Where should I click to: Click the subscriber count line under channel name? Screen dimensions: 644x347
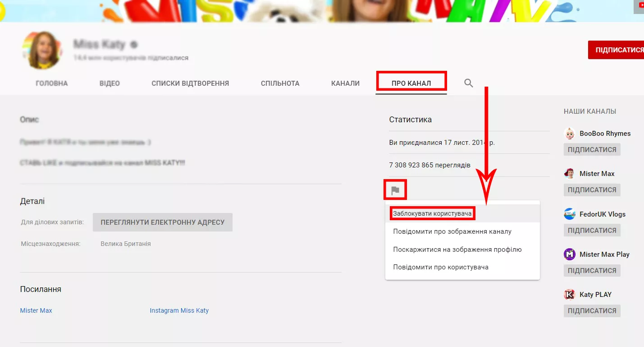(x=131, y=58)
